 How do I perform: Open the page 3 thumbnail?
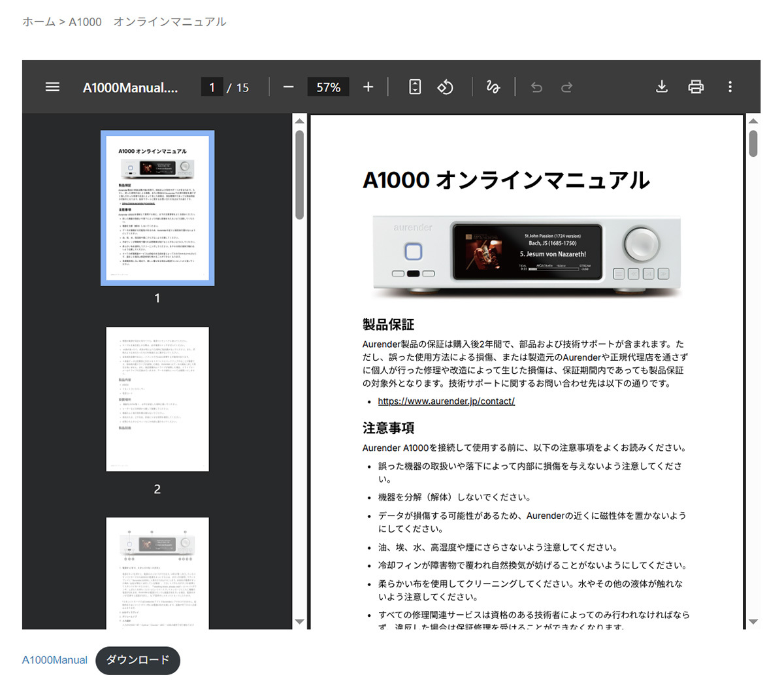point(157,572)
